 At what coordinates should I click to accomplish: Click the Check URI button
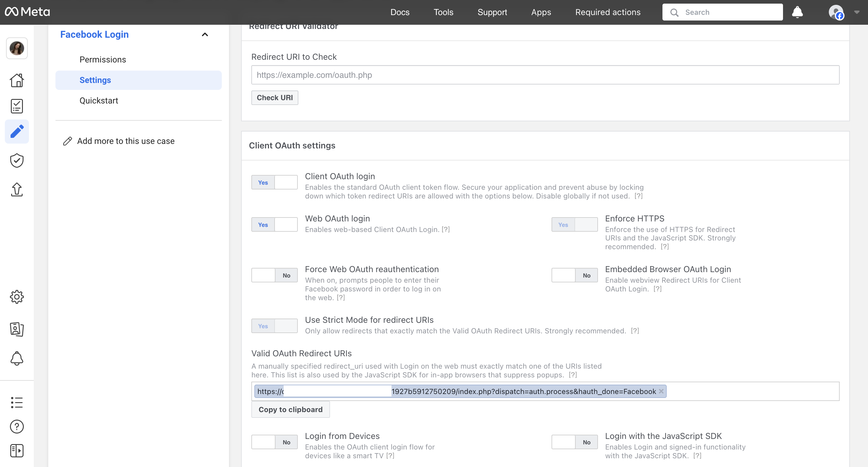tap(275, 98)
